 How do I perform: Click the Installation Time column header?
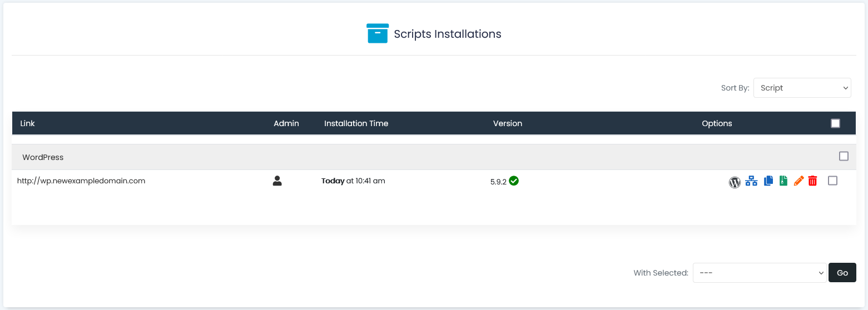(356, 123)
